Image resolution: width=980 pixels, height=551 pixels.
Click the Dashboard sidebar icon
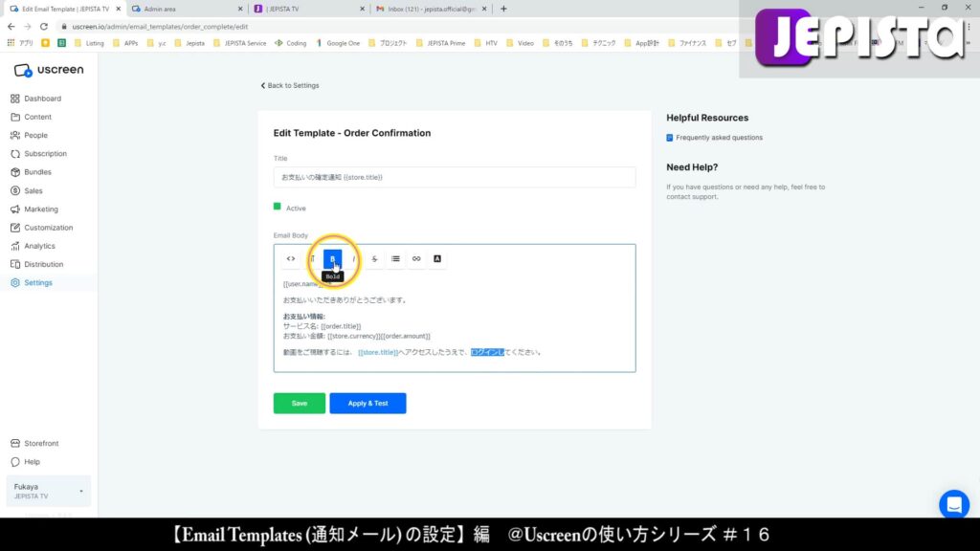(x=15, y=99)
